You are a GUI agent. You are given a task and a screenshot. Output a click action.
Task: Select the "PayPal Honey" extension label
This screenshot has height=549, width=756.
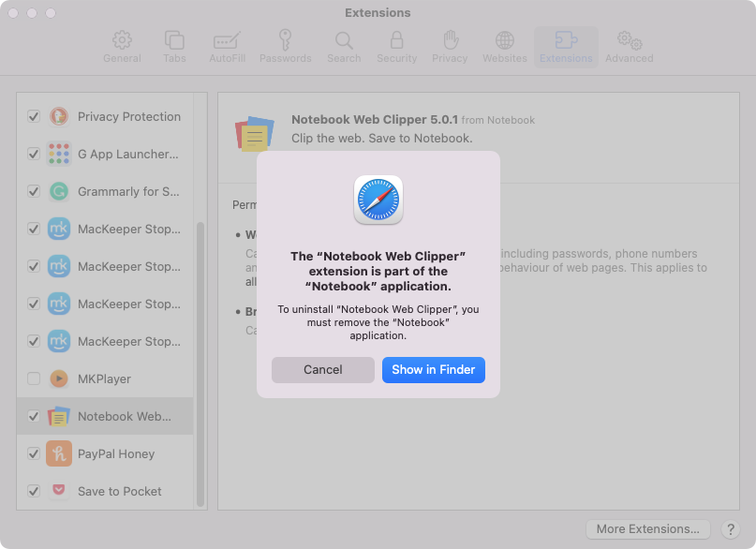coord(116,453)
